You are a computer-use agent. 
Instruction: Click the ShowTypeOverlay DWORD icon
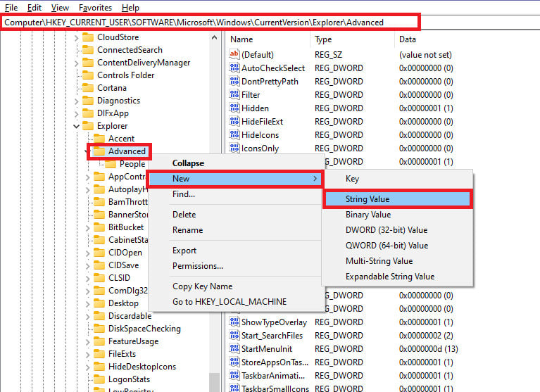click(x=234, y=322)
